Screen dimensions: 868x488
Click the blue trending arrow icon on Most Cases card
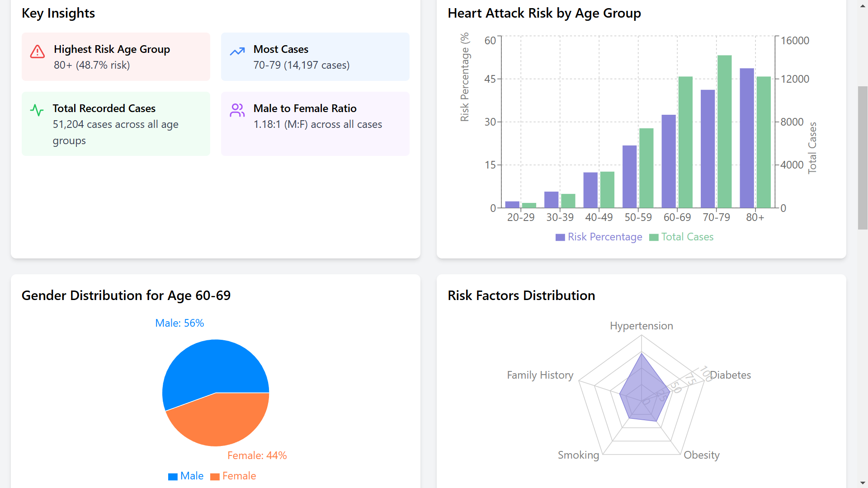(x=237, y=52)
